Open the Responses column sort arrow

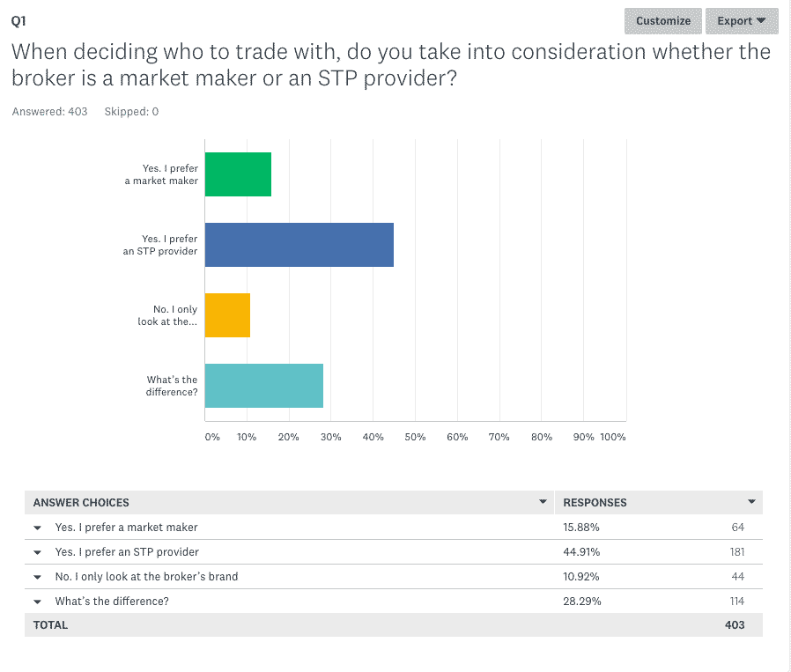[x=751, y=502]
